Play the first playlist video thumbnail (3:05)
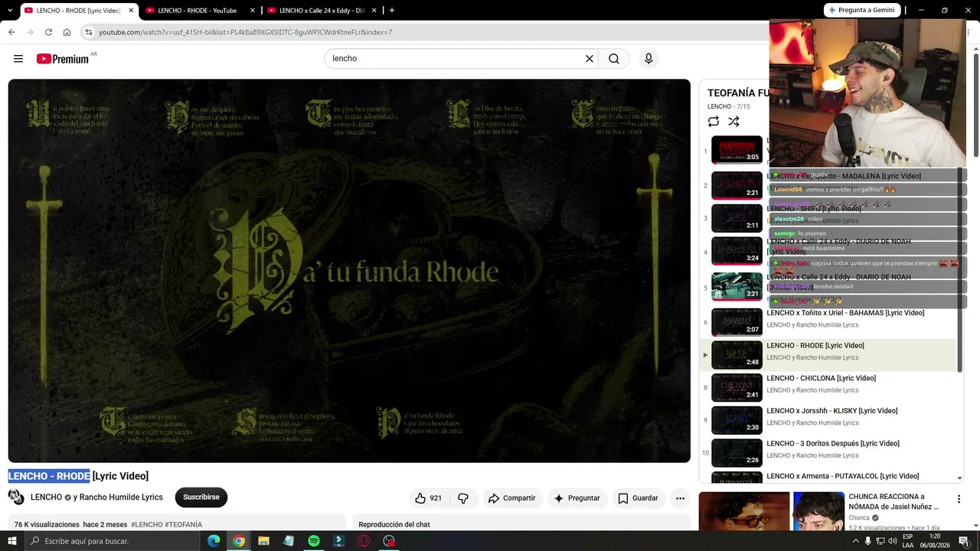Viewport: 980px width, 551px height. click(x=737, y=149)
